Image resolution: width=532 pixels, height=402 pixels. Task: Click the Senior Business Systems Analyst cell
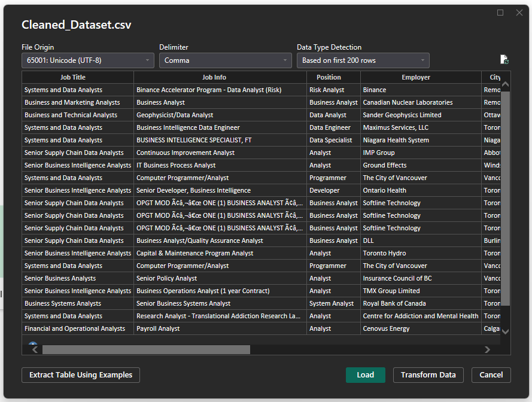coord(220,303)
